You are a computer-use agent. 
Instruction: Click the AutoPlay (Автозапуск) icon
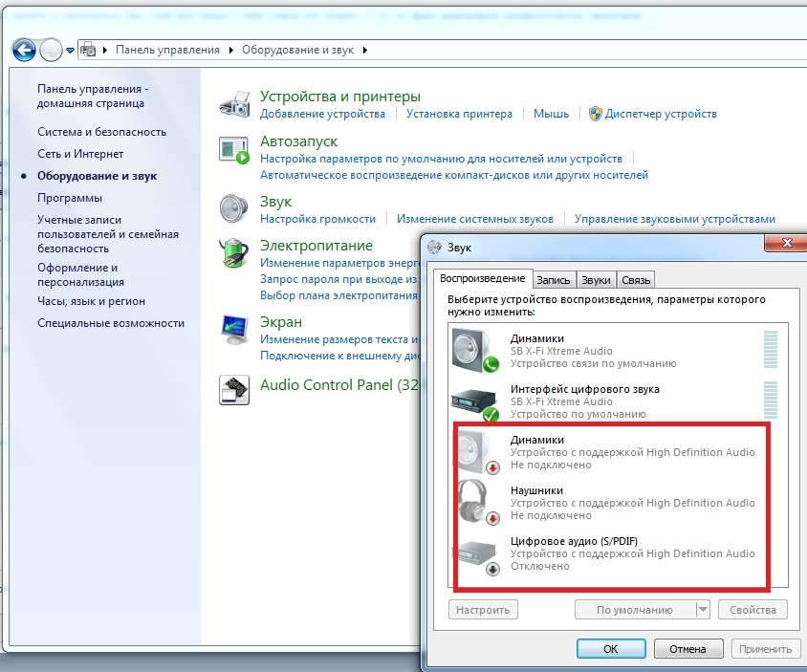(234, 150)
